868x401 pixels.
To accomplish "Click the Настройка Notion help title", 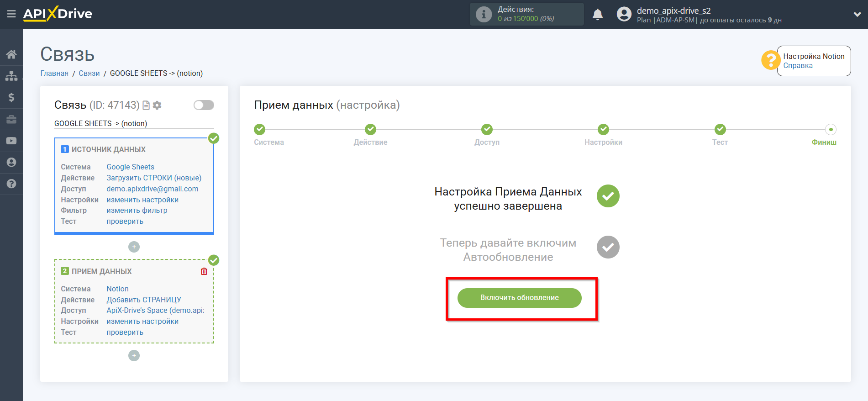I will (814, 56).
